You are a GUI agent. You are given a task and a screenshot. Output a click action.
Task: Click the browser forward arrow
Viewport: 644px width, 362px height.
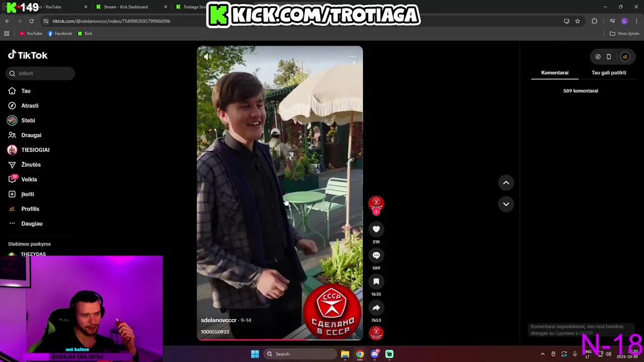click(x=19, y=21)
